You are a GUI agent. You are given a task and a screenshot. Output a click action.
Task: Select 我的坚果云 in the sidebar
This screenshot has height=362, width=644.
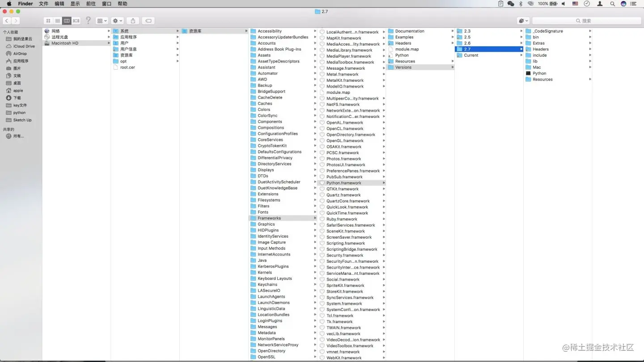21,39
